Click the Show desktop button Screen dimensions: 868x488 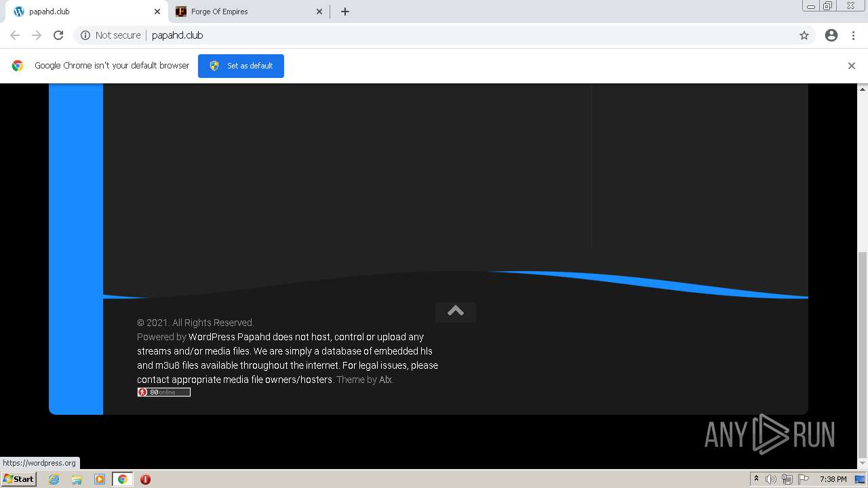(x=861, y=479)
